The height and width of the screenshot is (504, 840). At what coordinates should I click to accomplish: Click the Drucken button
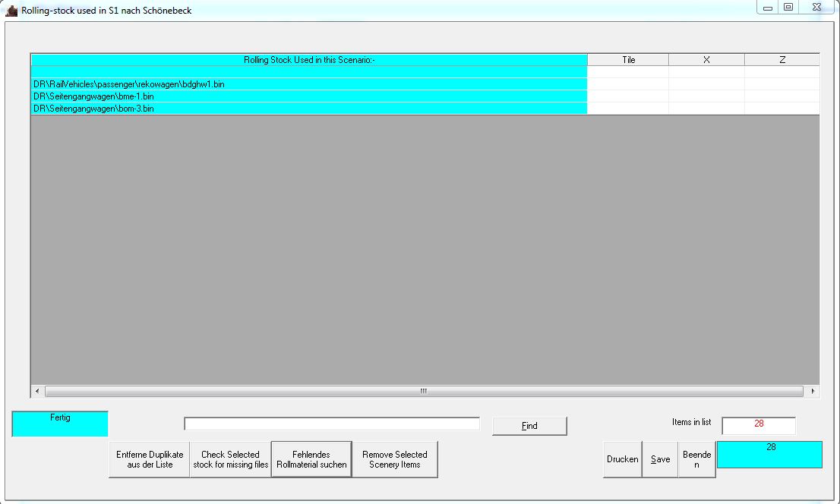click(x=623, y=459)
